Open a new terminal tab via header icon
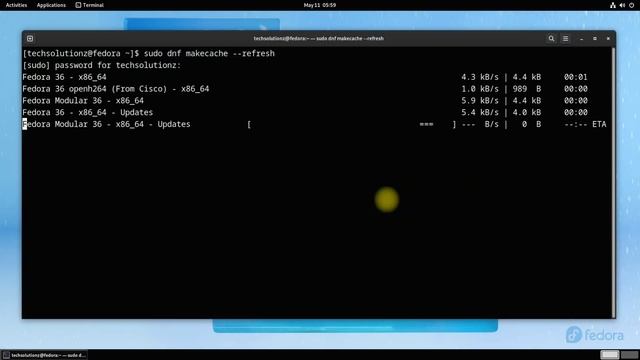The height and width of the screenshot is (360, 640). (x=30, y=38)
